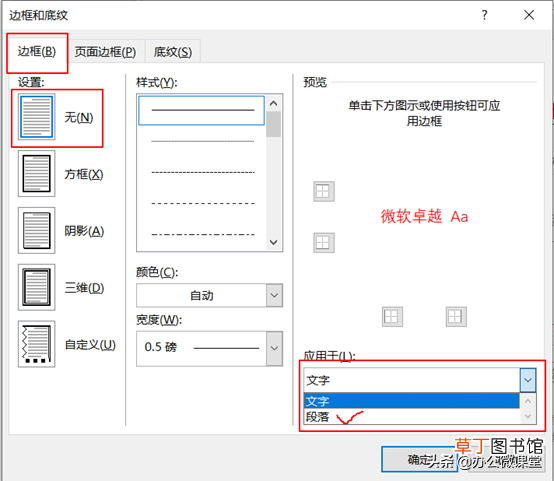Toggle the right border button in preview
Screen dimensions: 554x481
[456, 317]
